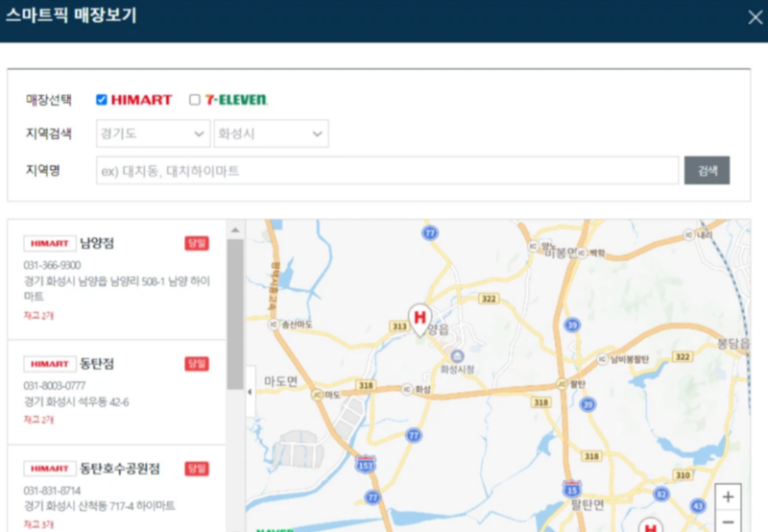The width and height of the screenshot is (768, 532).
Task: Click address 경기 화성시 산척동 717-4 하이마트
Action: click(100, 506)
